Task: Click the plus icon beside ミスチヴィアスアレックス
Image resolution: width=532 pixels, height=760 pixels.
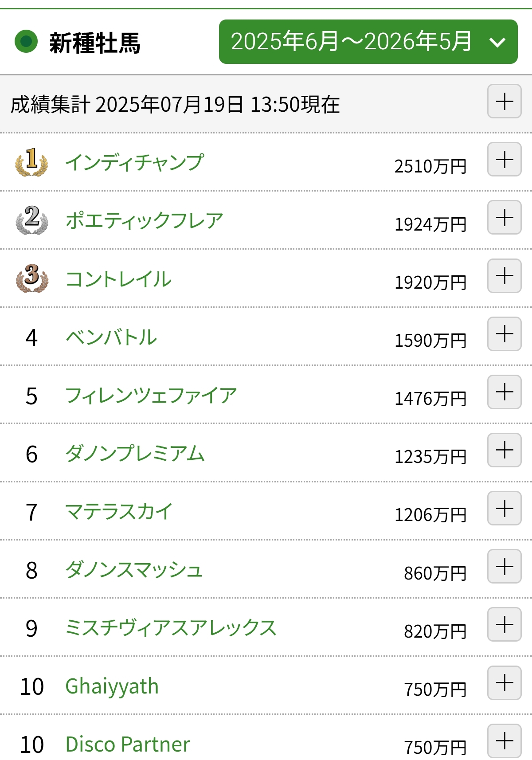Action: [x=504, y=624]
